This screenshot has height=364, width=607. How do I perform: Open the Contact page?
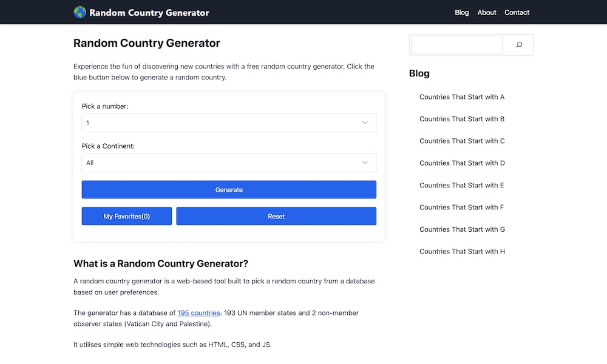click(517, 12)
